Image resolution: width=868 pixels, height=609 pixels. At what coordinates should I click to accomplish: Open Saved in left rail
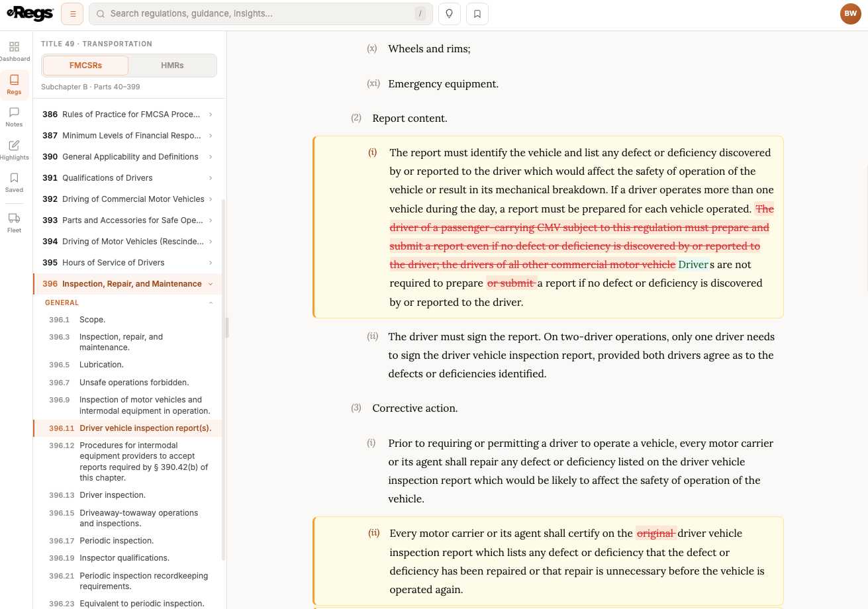14,183
